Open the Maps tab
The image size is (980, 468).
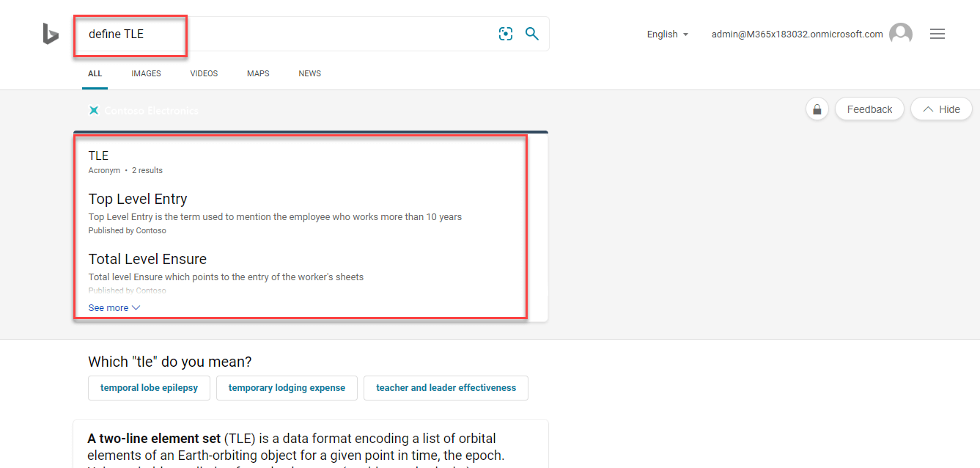[x=258, y=73]
